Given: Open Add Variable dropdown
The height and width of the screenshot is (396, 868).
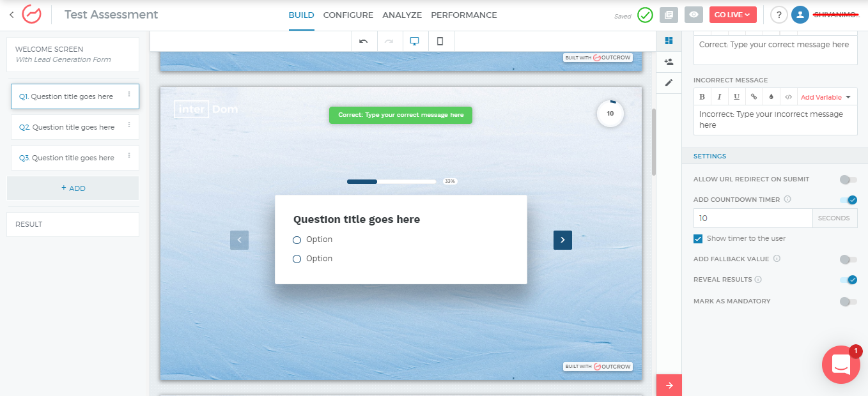Looking at the screenshot, I should (826, 97).
